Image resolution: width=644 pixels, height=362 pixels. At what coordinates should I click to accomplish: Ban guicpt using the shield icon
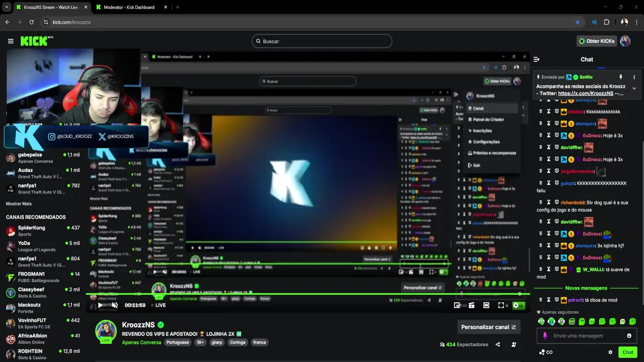pyautogui.click(x=557, y=183)
